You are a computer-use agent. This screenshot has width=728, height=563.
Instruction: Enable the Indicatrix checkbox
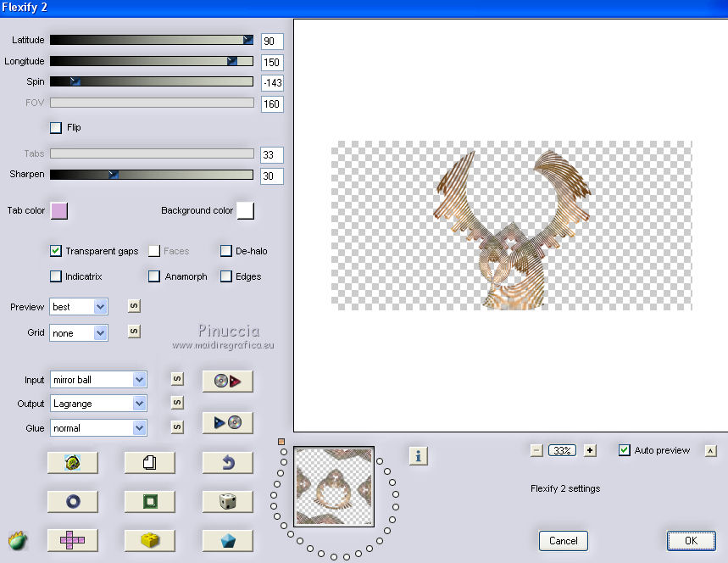[56, 276]
